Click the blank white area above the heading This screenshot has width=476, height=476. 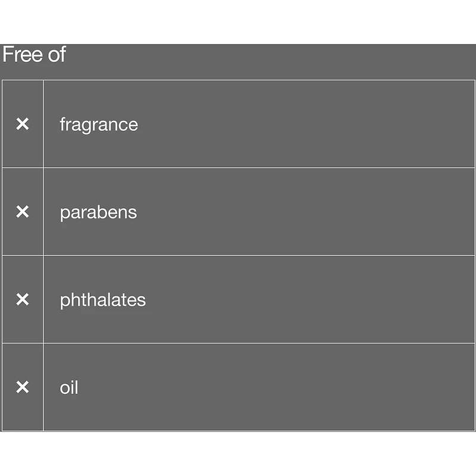[x=238, y=21]
